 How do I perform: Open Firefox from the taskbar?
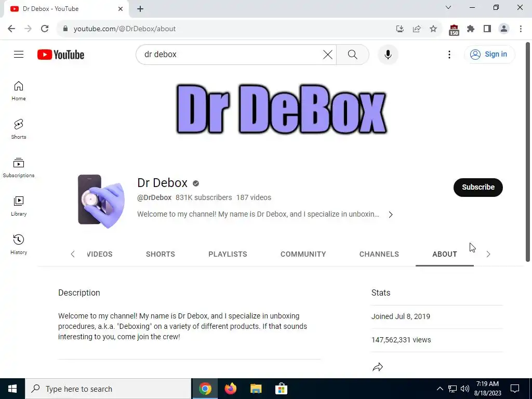[230, 389]
